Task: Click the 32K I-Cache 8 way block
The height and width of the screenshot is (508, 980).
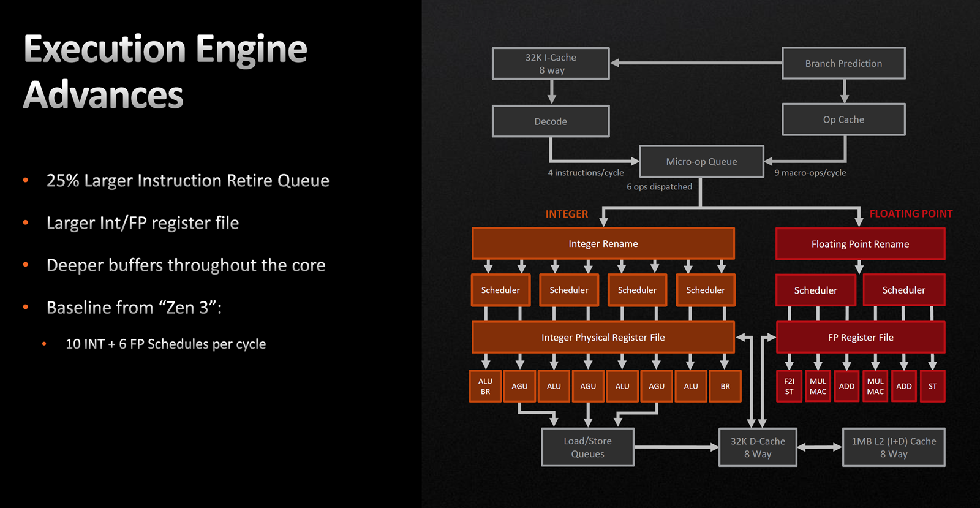Action: 551,64
